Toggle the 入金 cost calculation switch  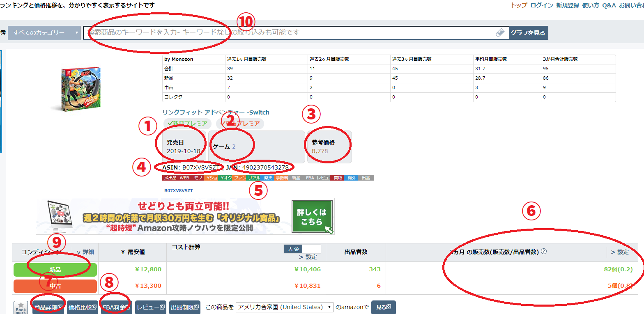coord(293,249)
